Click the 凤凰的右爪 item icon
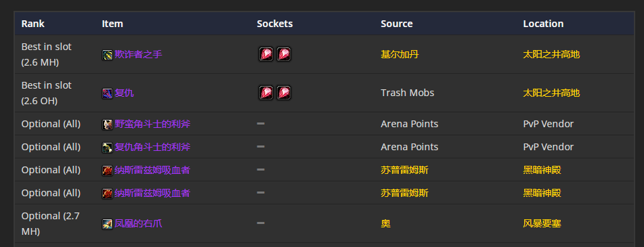The width and height of the screenshot is (644, 247). [x=107, y=224]
